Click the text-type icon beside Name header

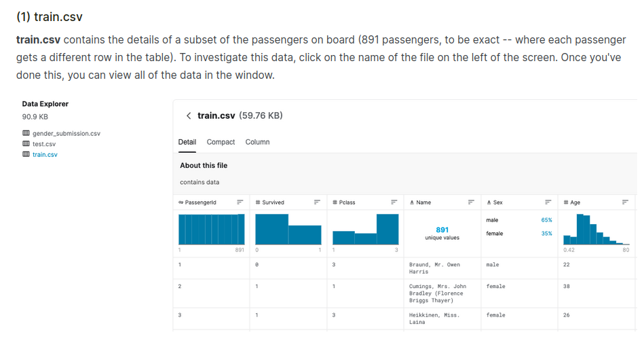click(413, 202)
